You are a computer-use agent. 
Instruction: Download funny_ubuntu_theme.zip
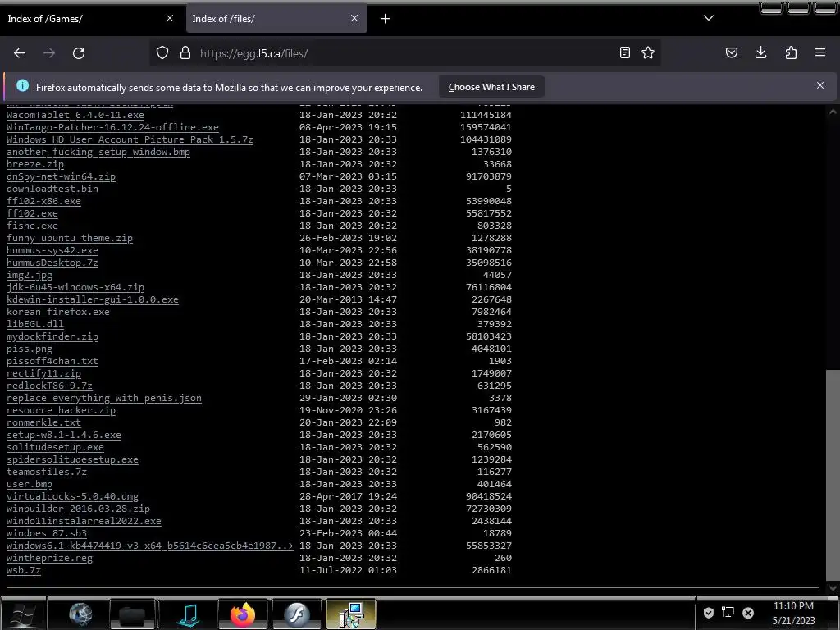[x=70, y=238]
